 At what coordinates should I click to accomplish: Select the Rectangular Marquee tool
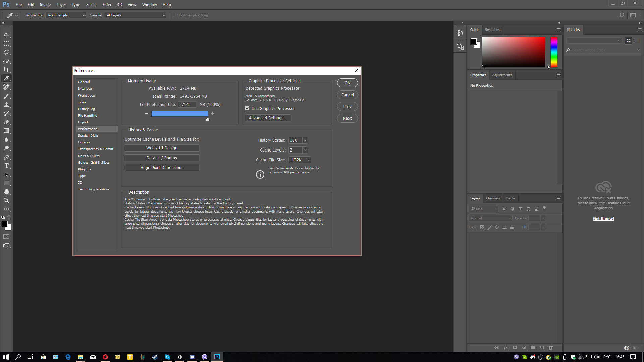(x=6, y=44)
